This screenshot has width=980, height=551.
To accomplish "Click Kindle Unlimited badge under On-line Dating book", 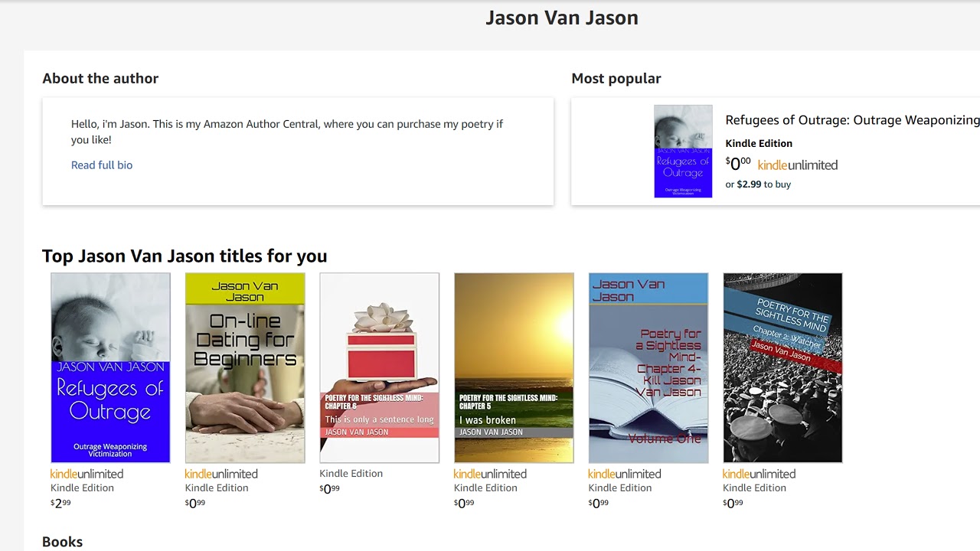I will coord(221,474).
